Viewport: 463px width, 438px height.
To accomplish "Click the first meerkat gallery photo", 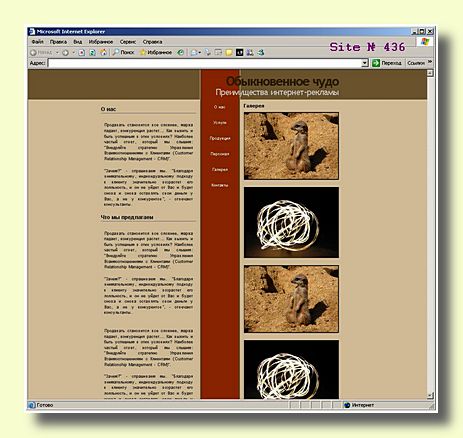I will click(x=291, y=146).
